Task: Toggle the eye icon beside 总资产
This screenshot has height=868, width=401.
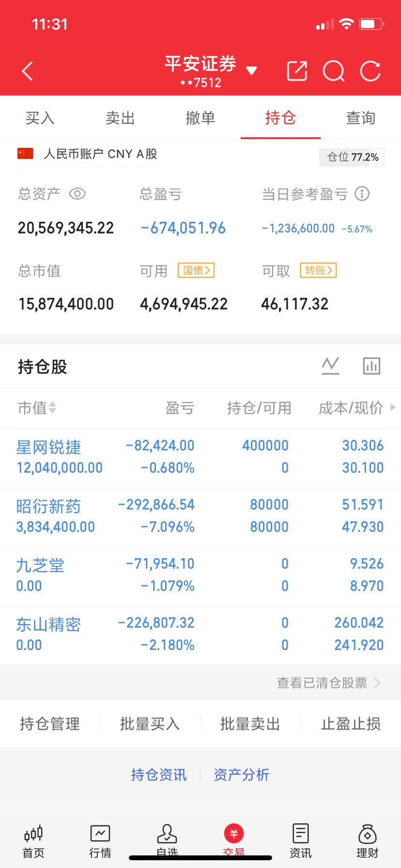Action: click(77, 194)
